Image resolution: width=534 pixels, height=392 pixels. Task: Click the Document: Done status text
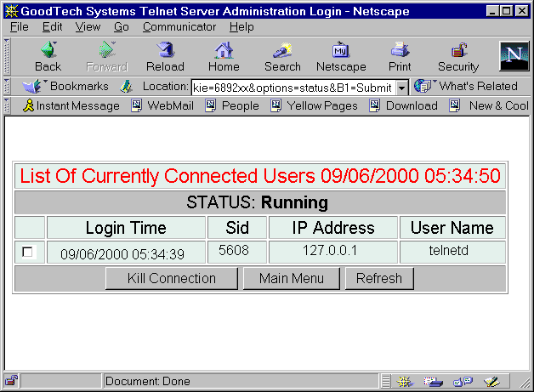147,381
